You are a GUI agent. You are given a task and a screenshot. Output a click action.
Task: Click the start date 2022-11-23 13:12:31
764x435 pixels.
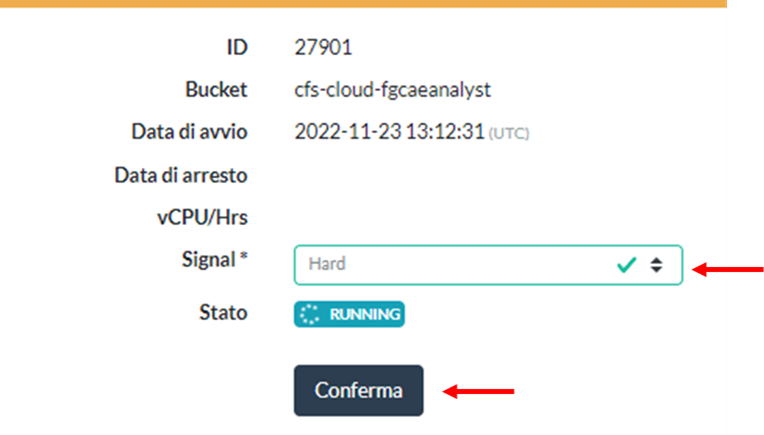[389, 132]
